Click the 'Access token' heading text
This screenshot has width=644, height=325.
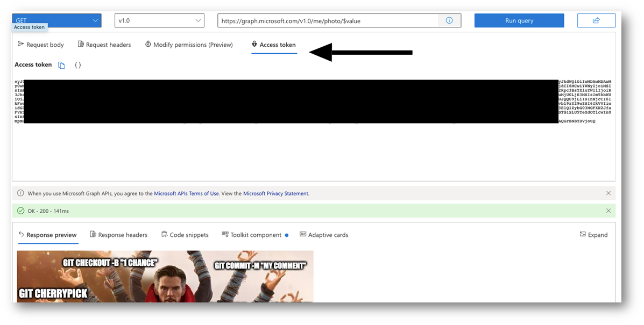33,65
